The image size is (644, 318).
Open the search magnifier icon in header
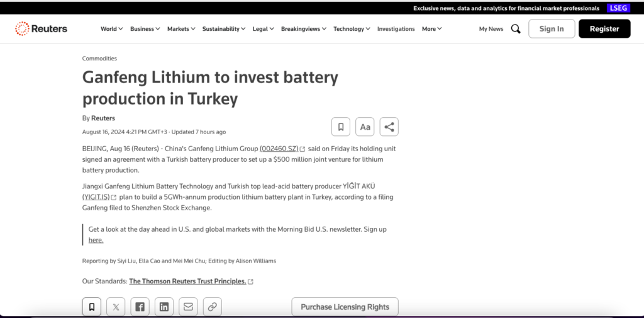point(516,29)
